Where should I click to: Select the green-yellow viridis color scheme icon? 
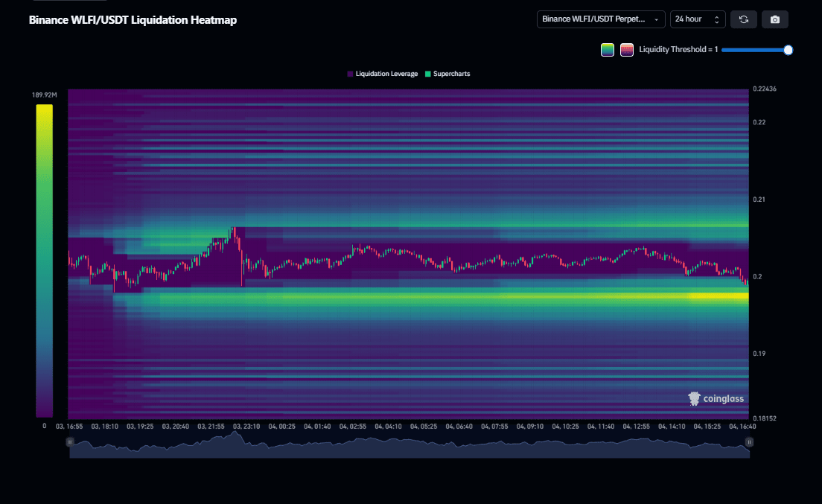point(608,50)
